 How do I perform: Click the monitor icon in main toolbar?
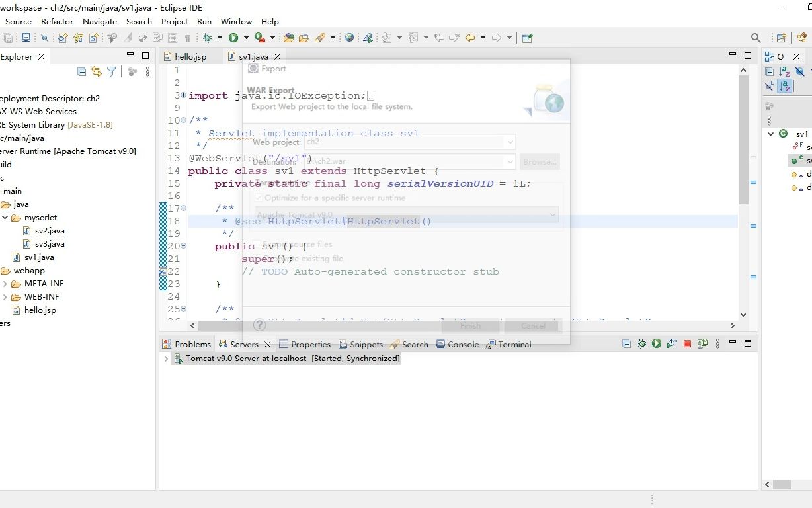pyautogui.click(x=26, y=38)
